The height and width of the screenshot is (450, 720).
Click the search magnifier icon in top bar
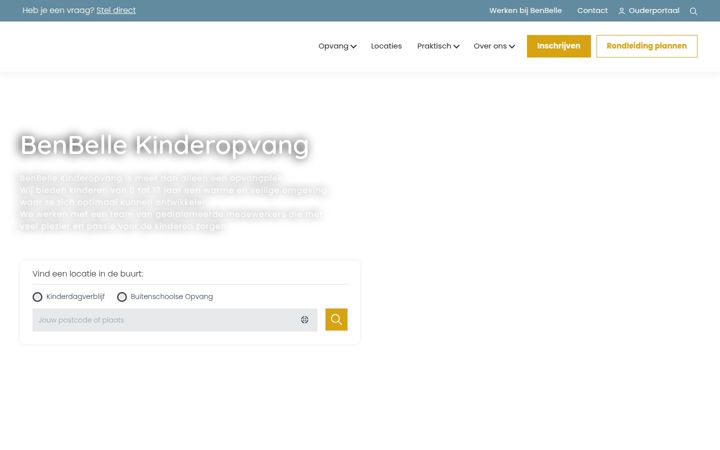tap(693, 11)
